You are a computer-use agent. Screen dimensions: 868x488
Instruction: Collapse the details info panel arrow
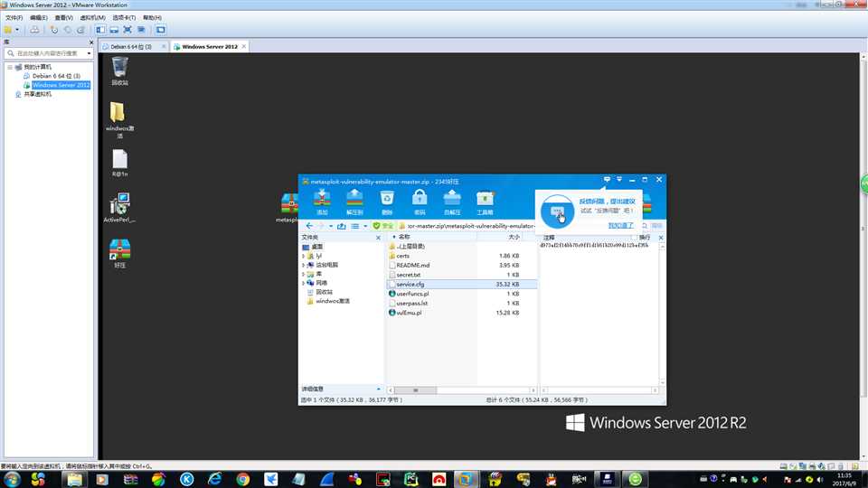379,389
